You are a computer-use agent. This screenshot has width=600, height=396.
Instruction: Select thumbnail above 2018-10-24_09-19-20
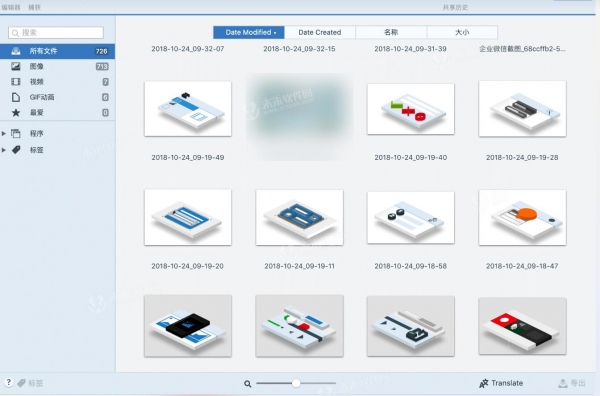pyautogui.click(x=188, y=217)
